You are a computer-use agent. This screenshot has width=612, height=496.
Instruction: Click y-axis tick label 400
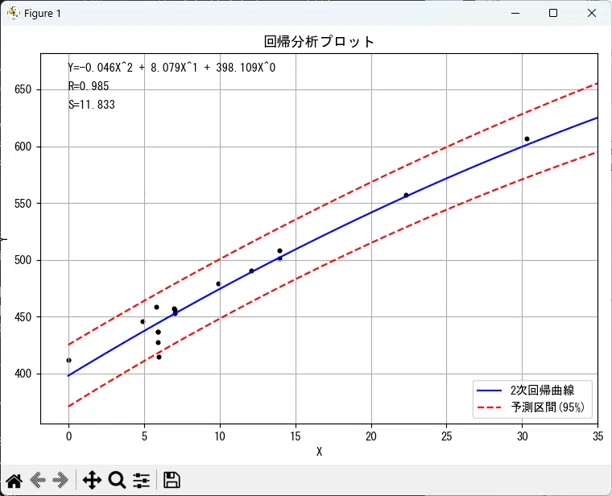(23, 374)
